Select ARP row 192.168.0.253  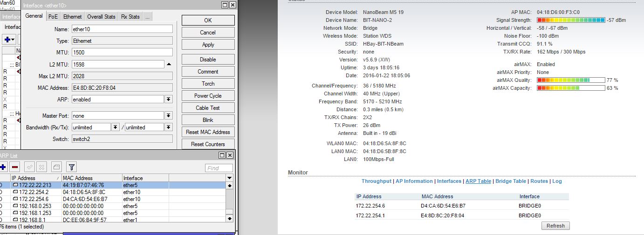pos(113,206)
